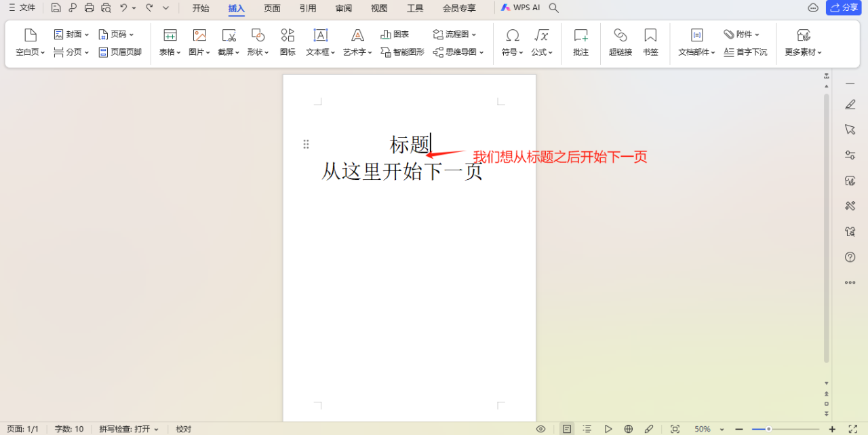Image resolution: width=868 pixels, height=435 pixels.
Task: Open the 形状 shapes tool
Action: pyautogui.click(x=258, y=42)
